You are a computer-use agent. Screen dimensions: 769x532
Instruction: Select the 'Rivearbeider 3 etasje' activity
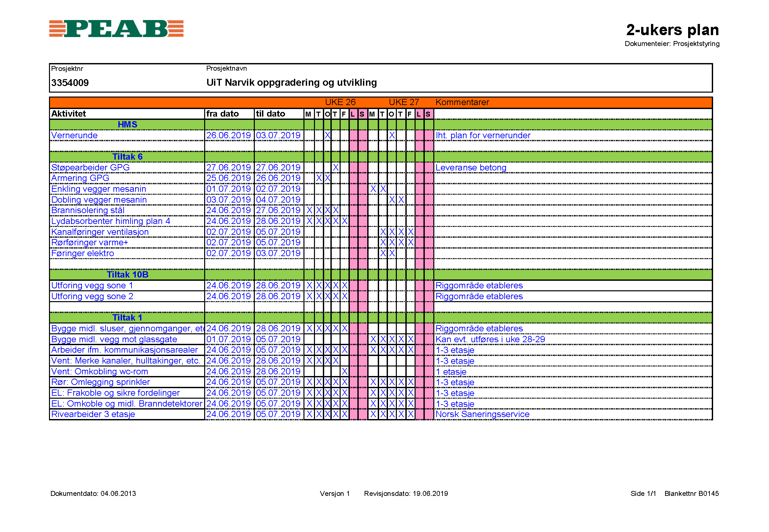[x=93, y=414]
